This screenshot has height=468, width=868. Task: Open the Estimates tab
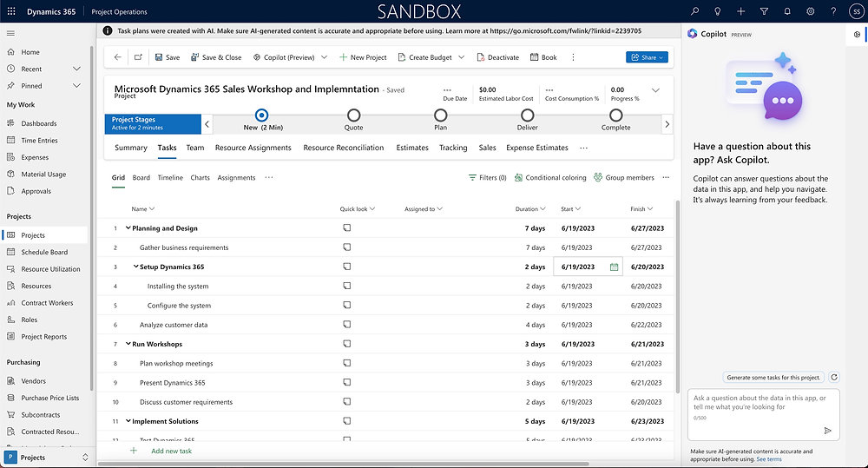click(x=412, y=148)
